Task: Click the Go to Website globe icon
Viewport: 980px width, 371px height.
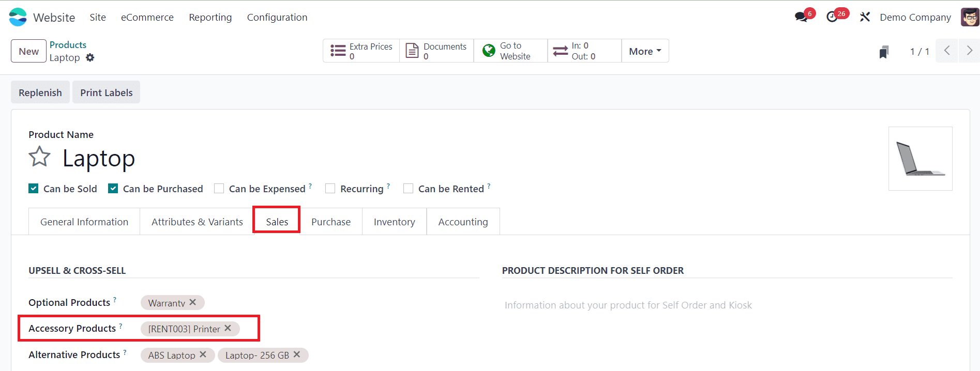Action: [489, 51]
